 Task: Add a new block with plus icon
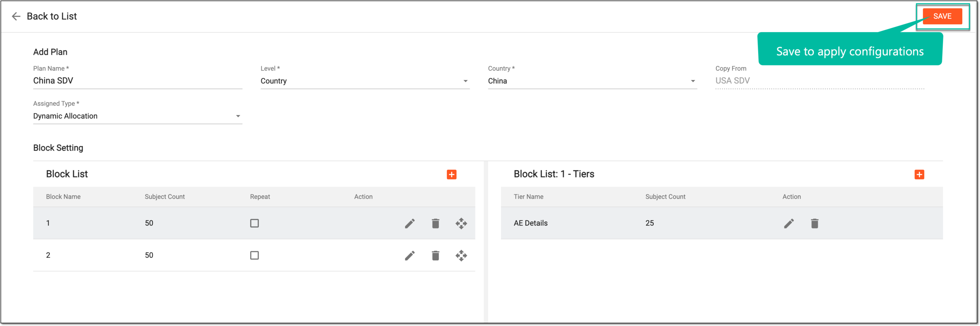pyautogui.click(x=452, y=174)
